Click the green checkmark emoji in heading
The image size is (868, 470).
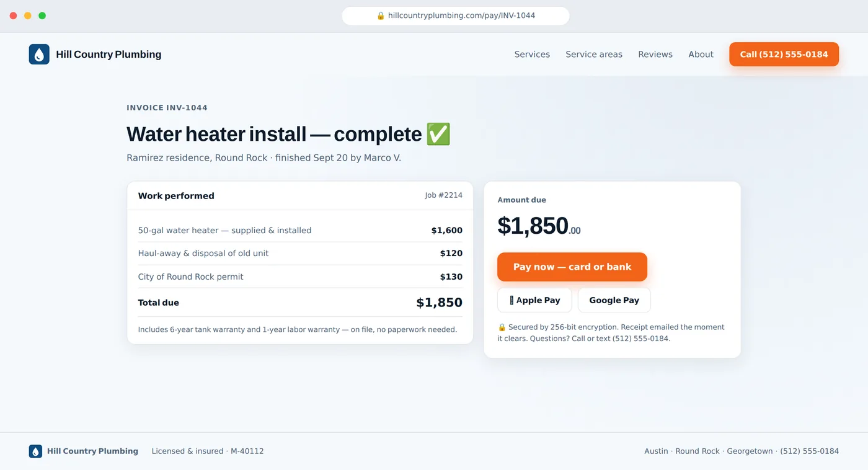click(438, 134)
